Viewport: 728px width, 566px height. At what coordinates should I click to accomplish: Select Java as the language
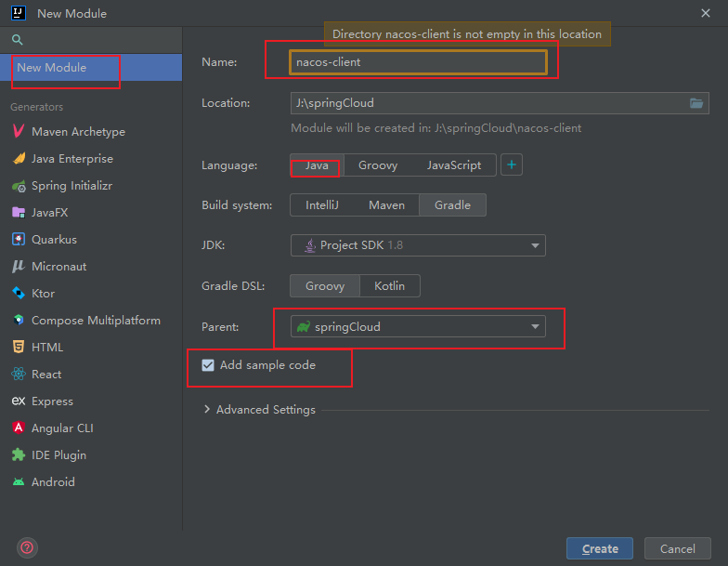coord(317,165)
